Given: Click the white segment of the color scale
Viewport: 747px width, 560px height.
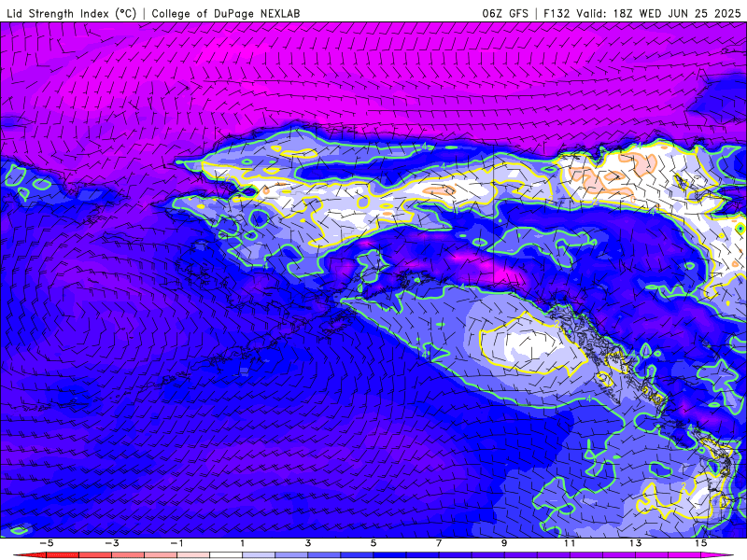Looking at the screenshot, I should 226,555.
